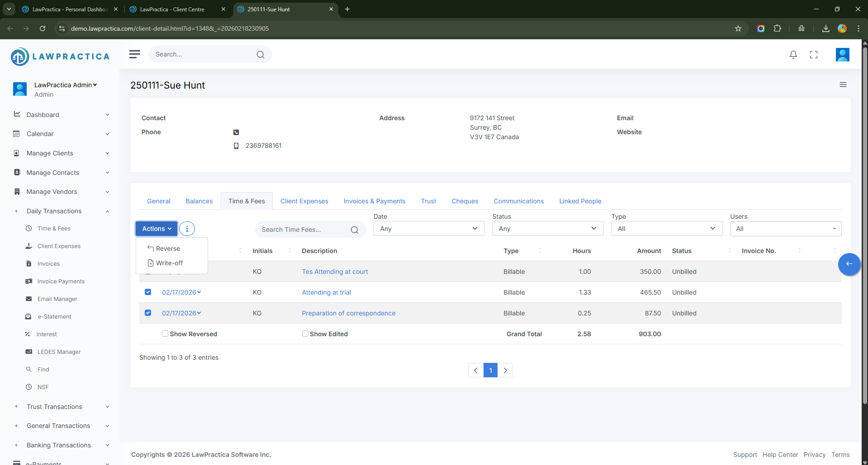Open the Status filter dropdown
The image size is (868, 465).
click(x=547, y=229)
